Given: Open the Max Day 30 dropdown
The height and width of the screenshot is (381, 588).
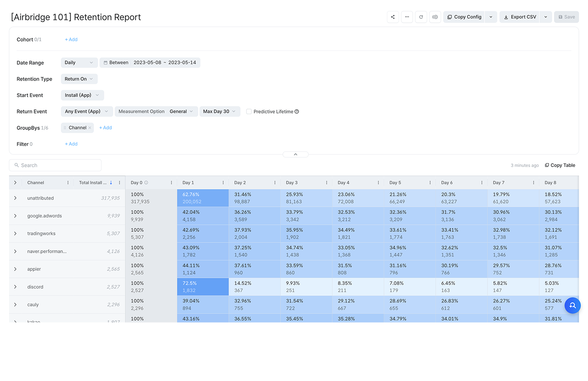Looking at the screenshot, I should (x=220, y=111).
